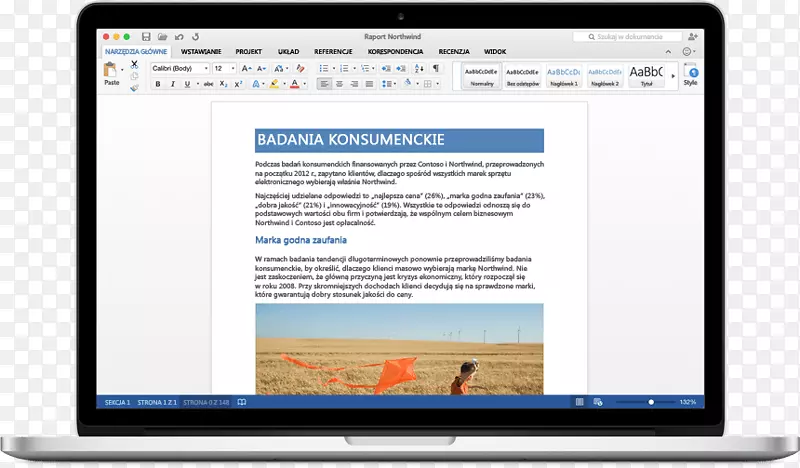Click the red font color button
800x468 pixels.
click(x=294, y=84)
